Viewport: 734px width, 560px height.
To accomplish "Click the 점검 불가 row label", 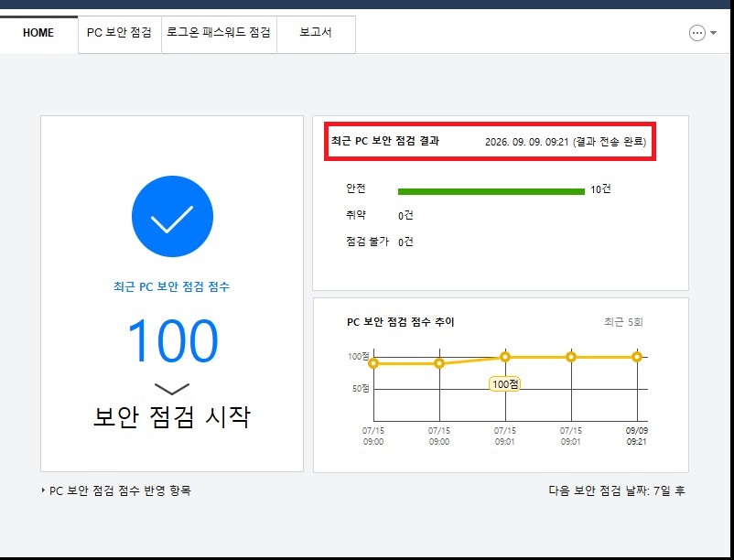I will pos(368,242).
